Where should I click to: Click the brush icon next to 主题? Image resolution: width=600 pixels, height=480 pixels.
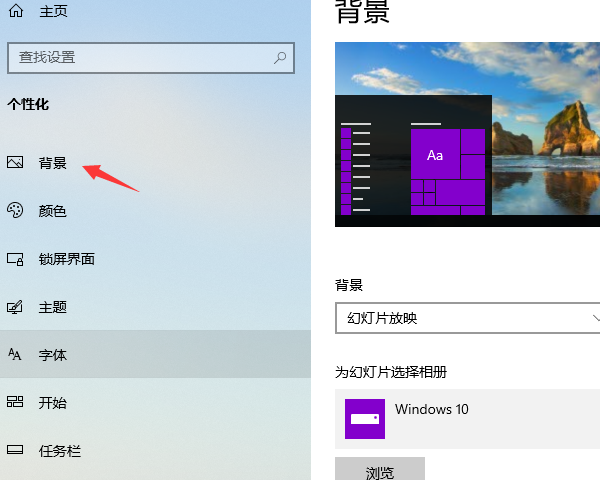(x=15, y=307)
